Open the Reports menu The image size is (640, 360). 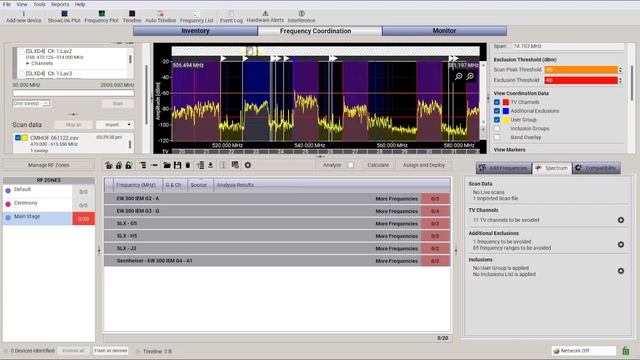(60, 4)
